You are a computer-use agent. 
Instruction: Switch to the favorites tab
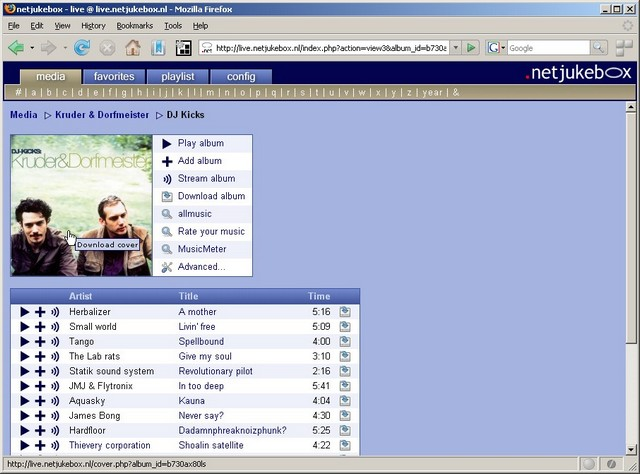(114, 77)
